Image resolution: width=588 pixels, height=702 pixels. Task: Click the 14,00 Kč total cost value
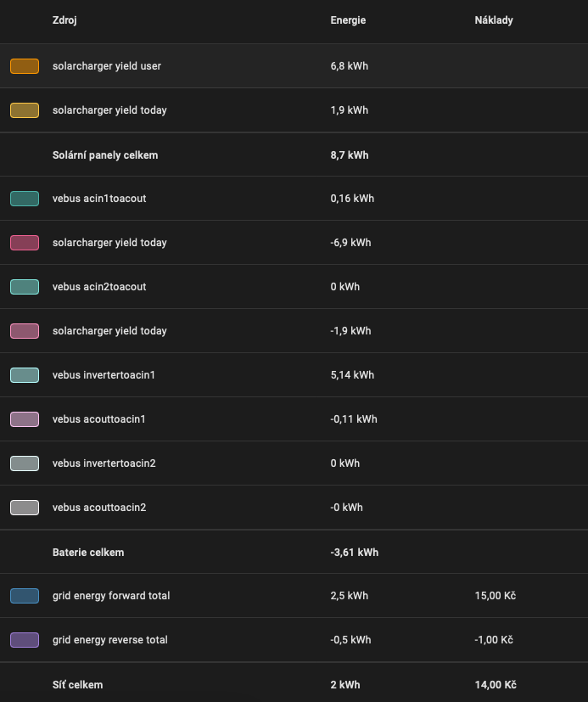[496, 685]
